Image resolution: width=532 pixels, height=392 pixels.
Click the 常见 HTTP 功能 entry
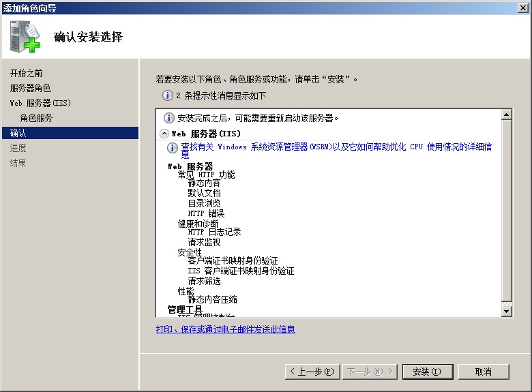pos(206,175)
